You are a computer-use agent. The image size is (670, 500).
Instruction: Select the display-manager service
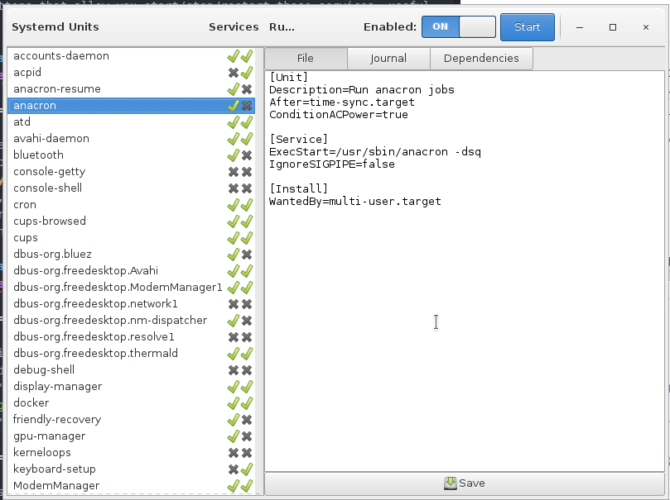click(131, 387)
